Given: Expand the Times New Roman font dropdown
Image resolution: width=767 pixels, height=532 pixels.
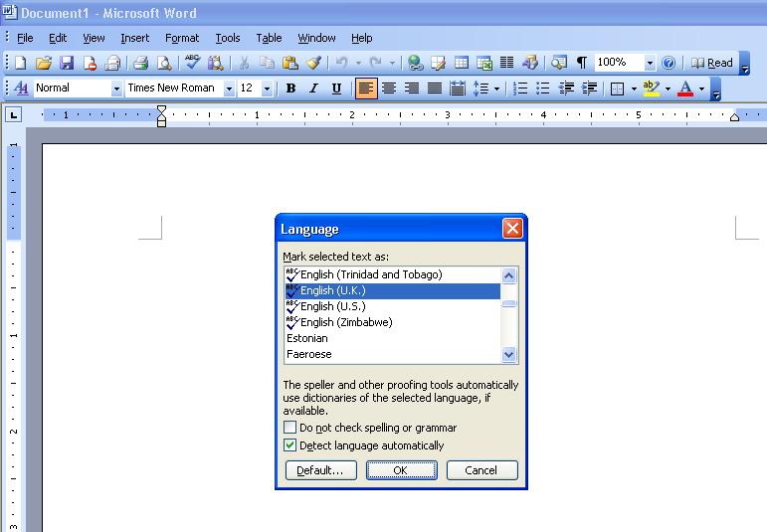Looking at the screenshot, I should [x=229, y=89].
